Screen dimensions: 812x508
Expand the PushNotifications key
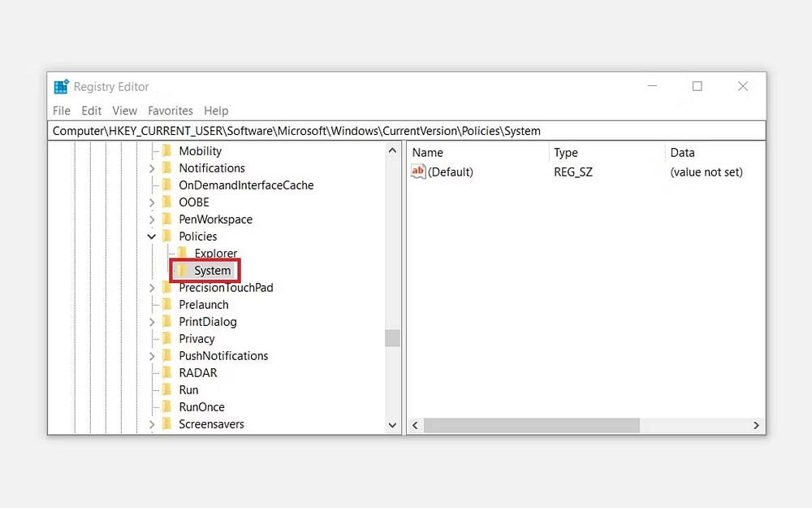pyautogui.click(x=153, y=355)
